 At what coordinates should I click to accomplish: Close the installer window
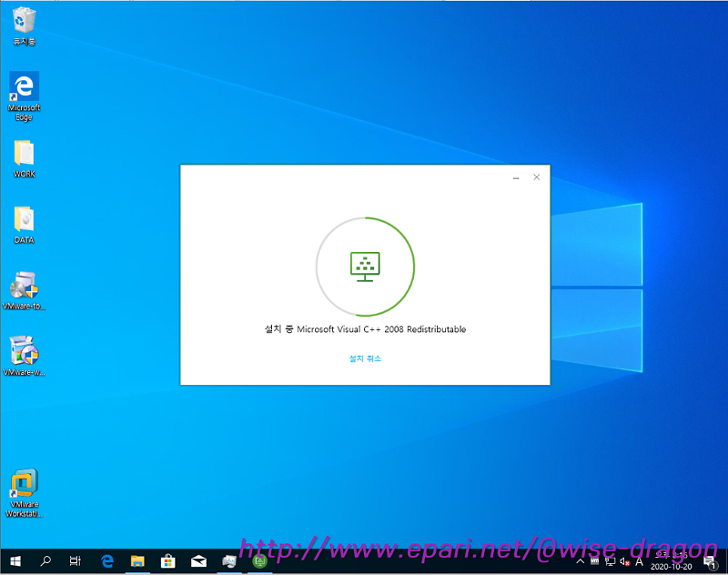536,177
